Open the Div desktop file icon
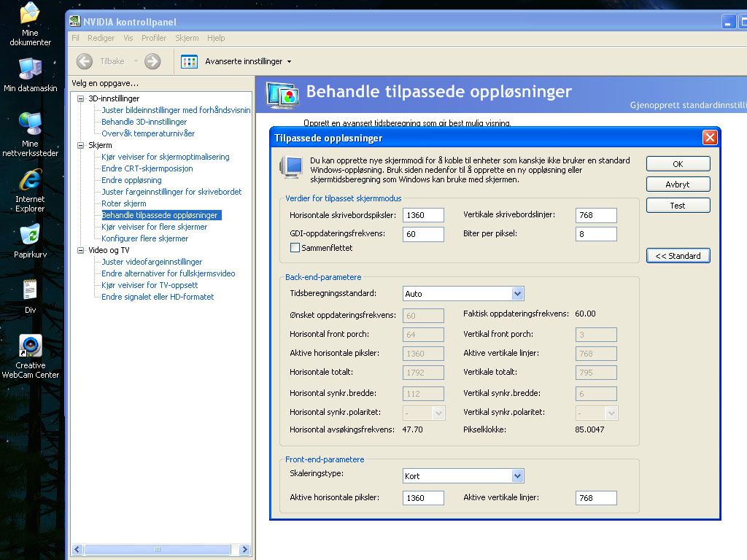 click(x=30, y=296)
